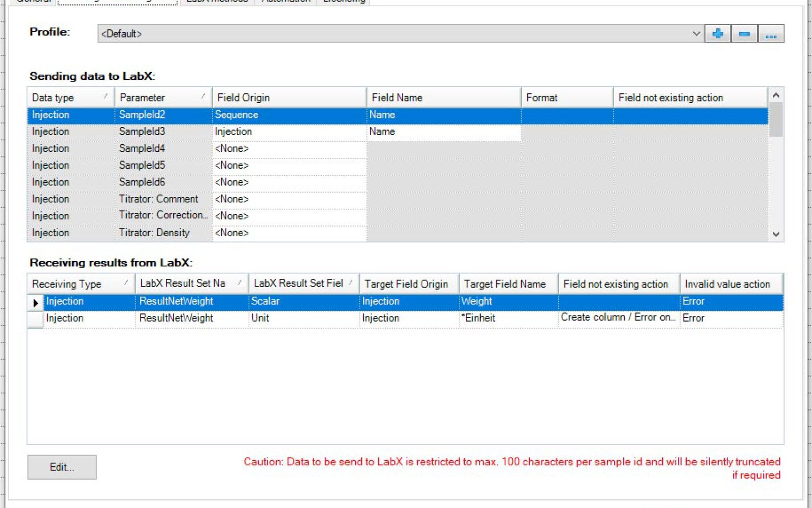This screenshot has height=508, width=812.
Task: Click the Data type cell of Titrator: Density row
Action: [71, 233]
